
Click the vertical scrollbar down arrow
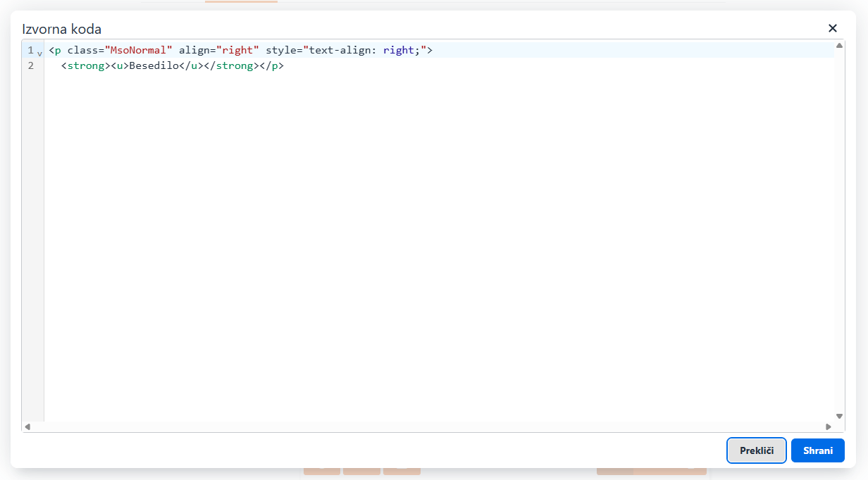click(839, 416)
